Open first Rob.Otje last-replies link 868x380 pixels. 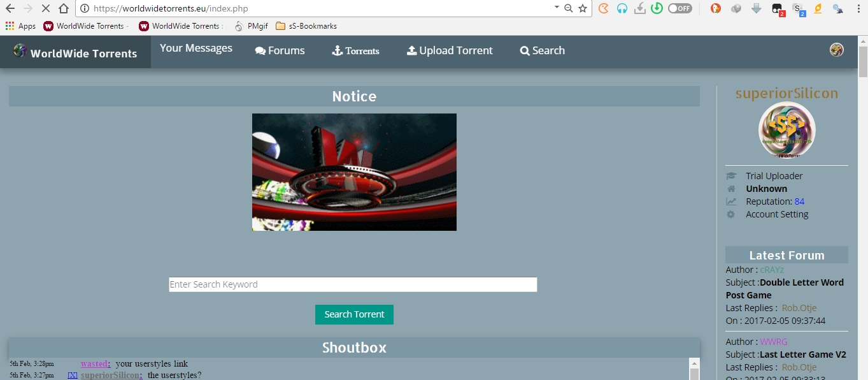(x=799, y=308)
